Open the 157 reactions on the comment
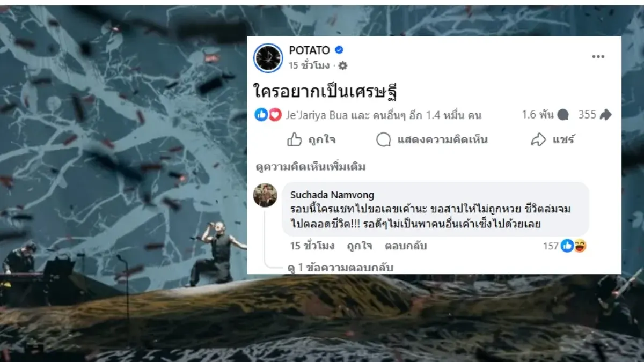 [x=564, y=246]
